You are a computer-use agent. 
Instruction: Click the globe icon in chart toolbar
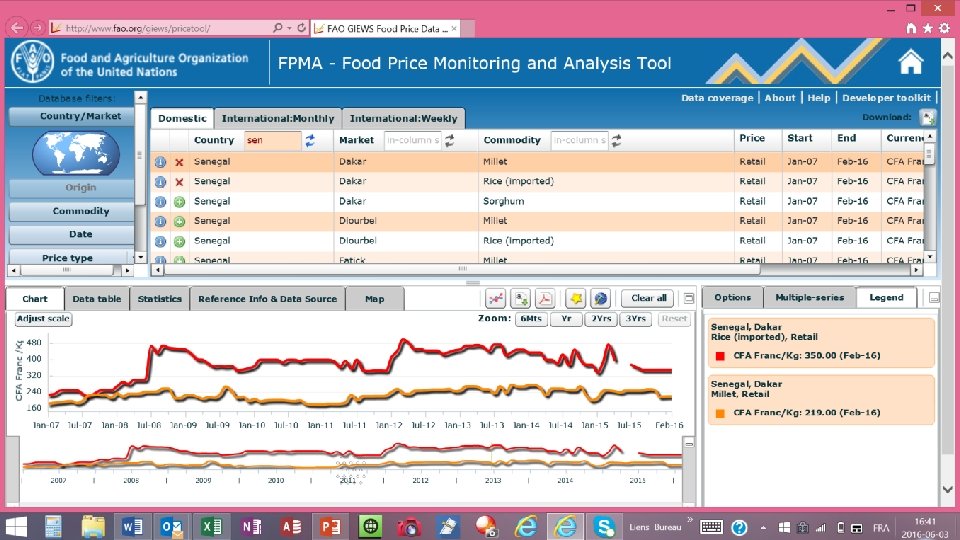[x=601, y=299]
